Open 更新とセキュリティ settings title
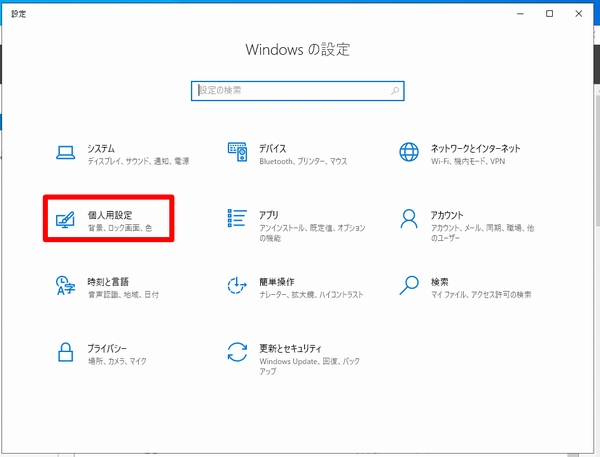600x457 pixels. click(290, 348)
